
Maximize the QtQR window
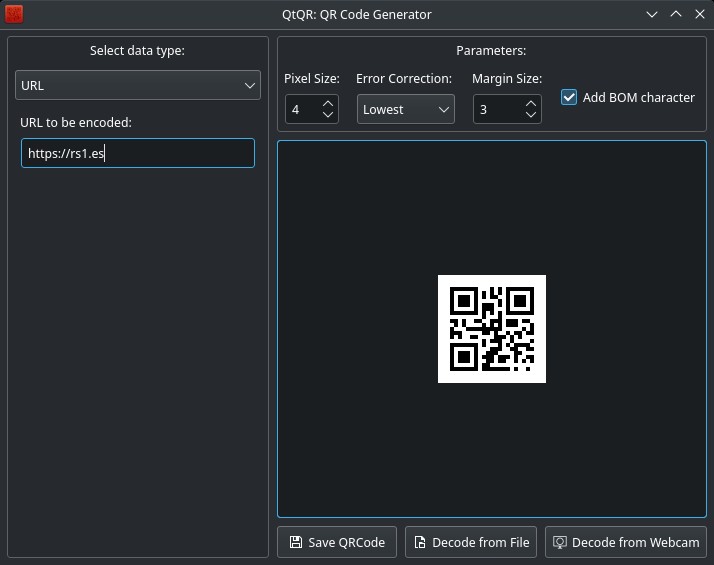[676, 14]
